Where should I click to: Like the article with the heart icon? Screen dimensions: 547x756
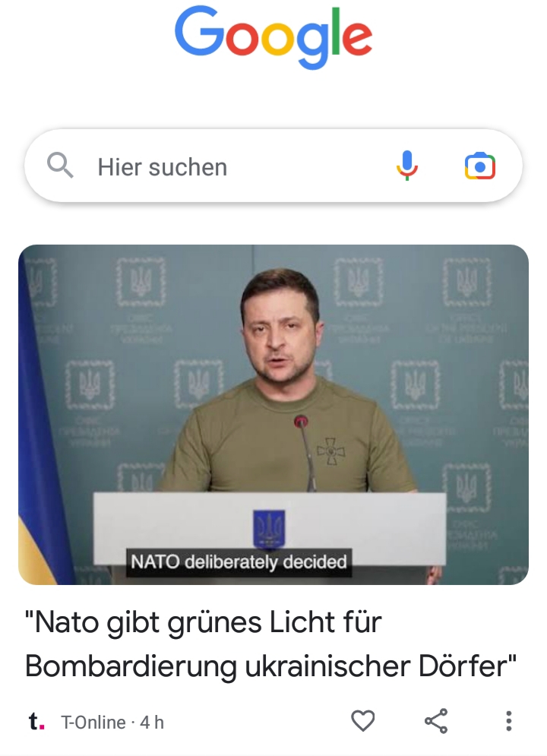[x=363, y=721]
